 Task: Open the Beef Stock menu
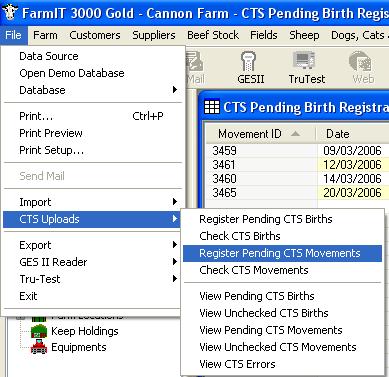tap(213, 35)
